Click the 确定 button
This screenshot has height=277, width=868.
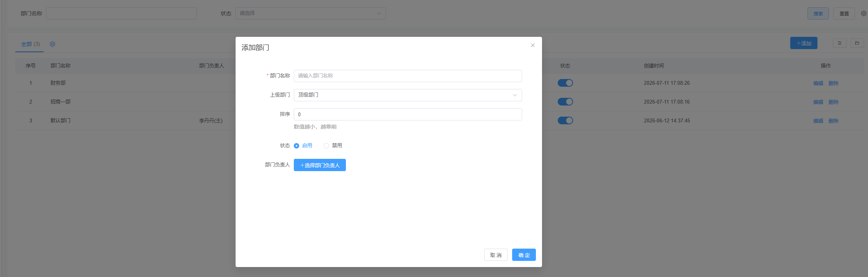[x=524, y=255]
